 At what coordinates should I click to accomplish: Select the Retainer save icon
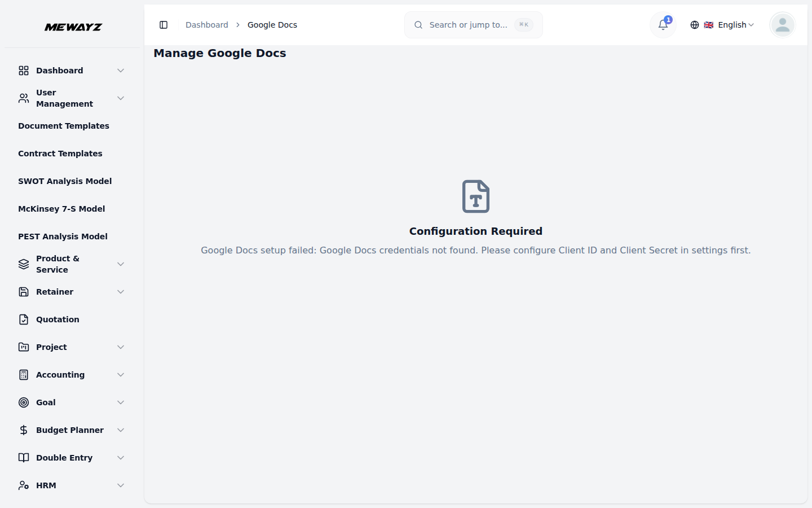click(23, 291)
